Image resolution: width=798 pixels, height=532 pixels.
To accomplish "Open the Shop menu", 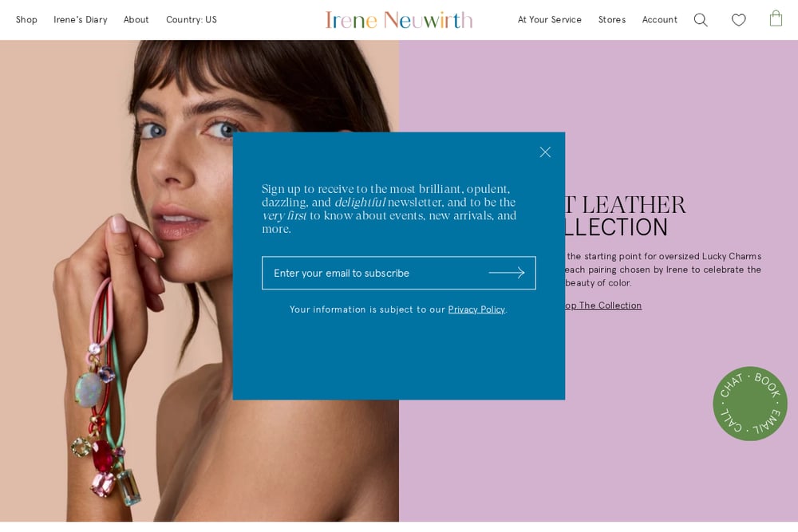I will click(26, 20).
